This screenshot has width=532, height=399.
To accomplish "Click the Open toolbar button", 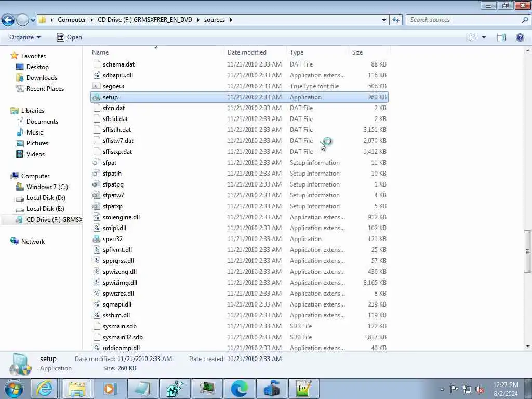I will (70, 37).
